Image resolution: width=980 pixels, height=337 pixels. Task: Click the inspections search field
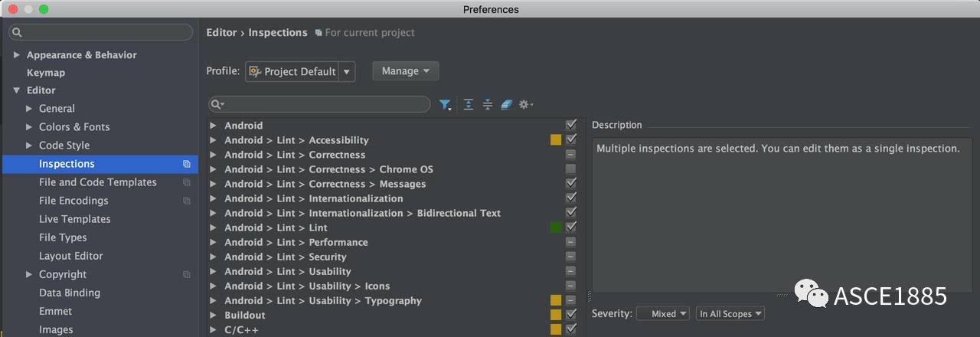pos(319,104)
